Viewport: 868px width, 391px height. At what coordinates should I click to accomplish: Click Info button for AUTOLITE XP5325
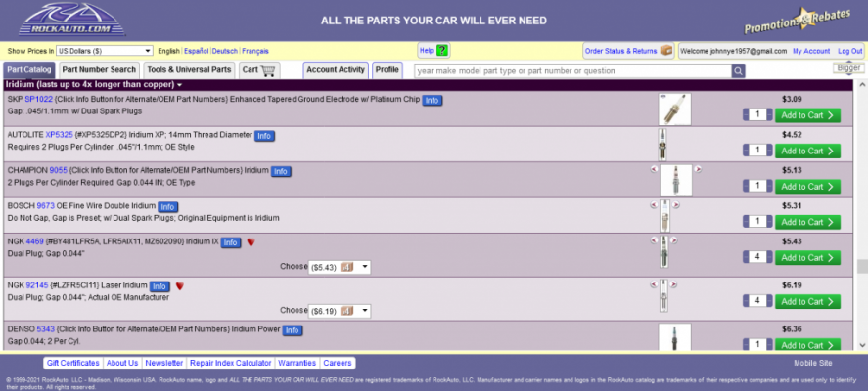click(x=264, y=136)
